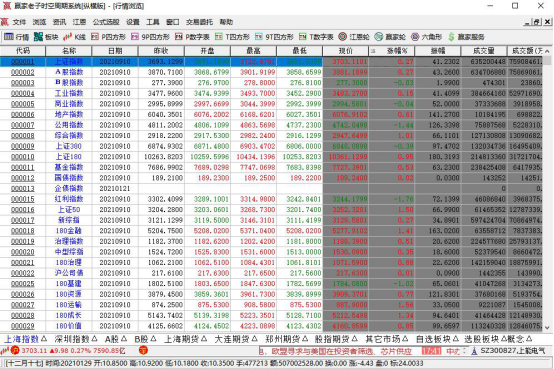Click the table's vertical scrollbar up arrow
Screen dimensions: 554x369
[547, 52]
